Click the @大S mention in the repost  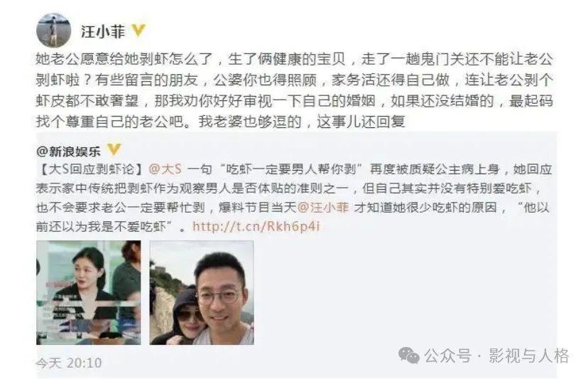[x=165, y=169]
